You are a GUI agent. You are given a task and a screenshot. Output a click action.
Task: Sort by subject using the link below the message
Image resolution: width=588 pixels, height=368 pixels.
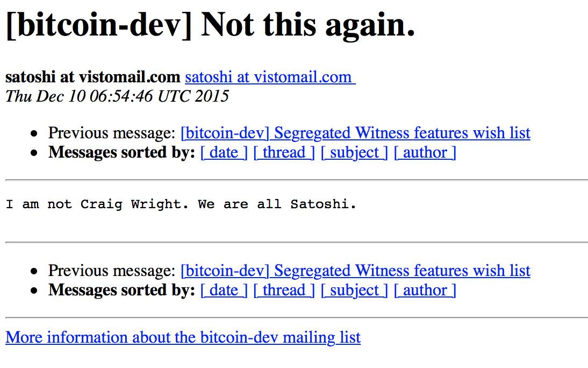354,291
